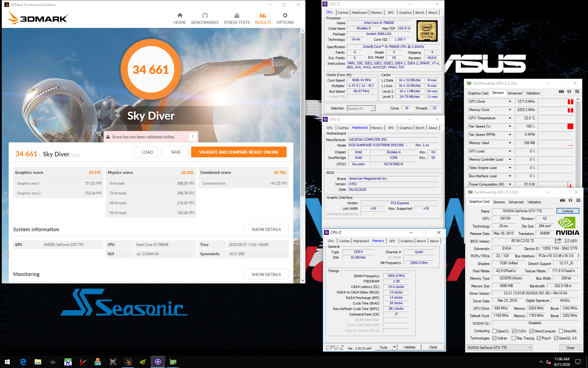Toggle DirectML checkbox
This screenshot has width=588, height=368.
coord(561,331)
